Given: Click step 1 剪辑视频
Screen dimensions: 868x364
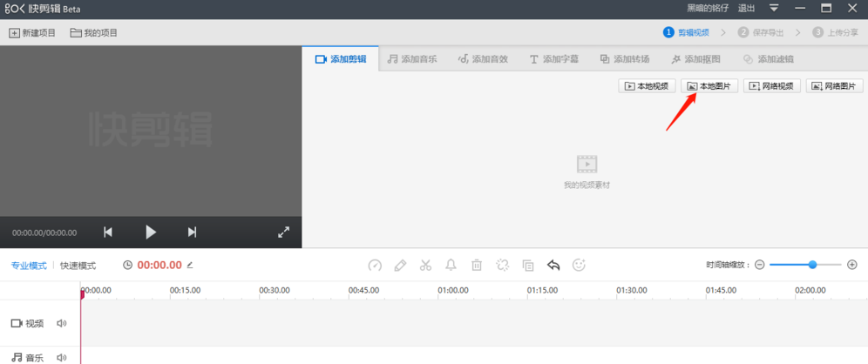Looking at the screenshot, I should click(x=687, y=32).
